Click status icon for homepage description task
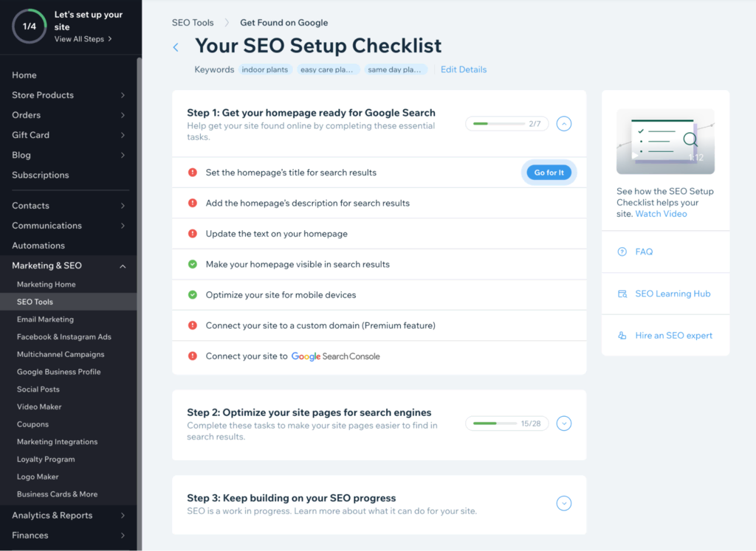756x551 pixels. pos(193,203)
